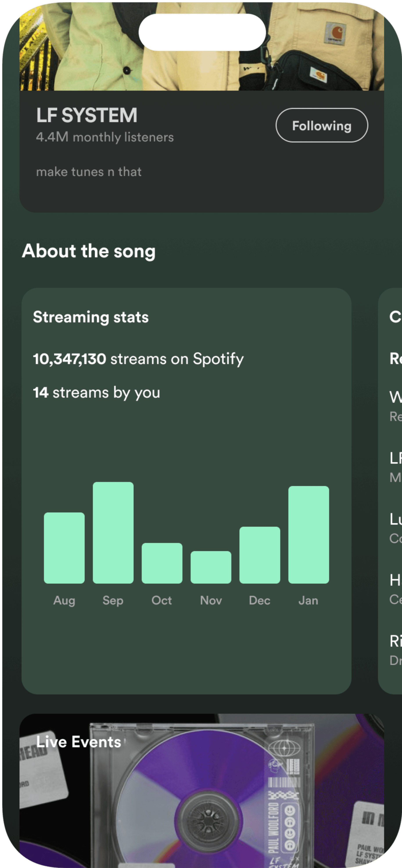The height and width of the screenshot is (868, 402).
Task: Open the Live Events heading
Action: [x=79, y=742]
